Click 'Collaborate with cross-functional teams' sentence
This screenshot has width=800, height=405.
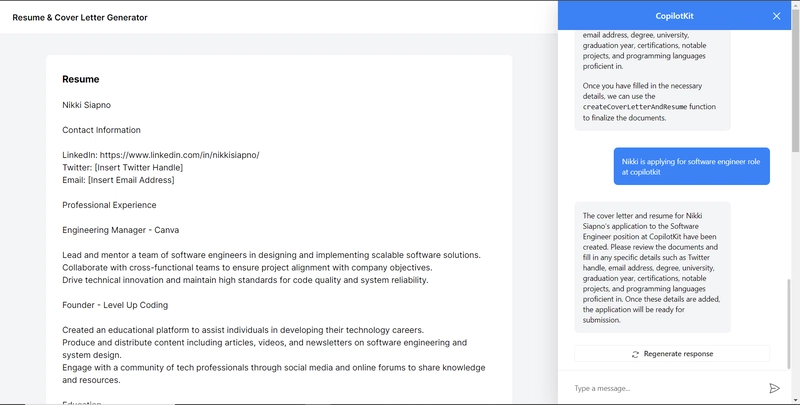point(247,268)
